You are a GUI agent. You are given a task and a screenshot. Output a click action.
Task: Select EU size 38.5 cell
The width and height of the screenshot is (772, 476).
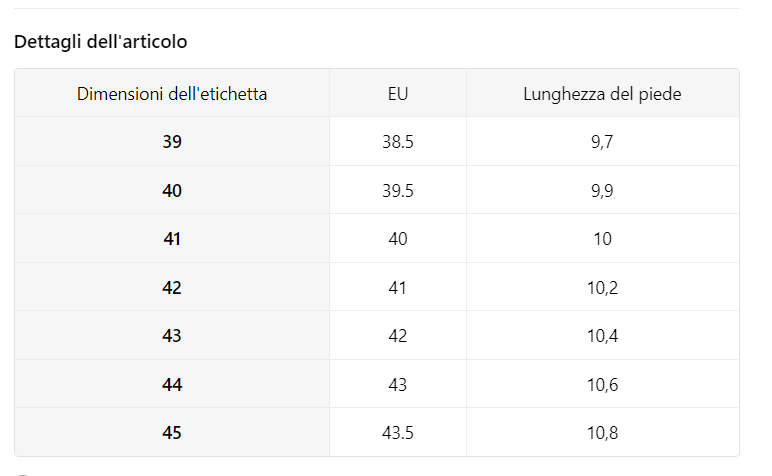pyautogui.click(x=398, y=142)
